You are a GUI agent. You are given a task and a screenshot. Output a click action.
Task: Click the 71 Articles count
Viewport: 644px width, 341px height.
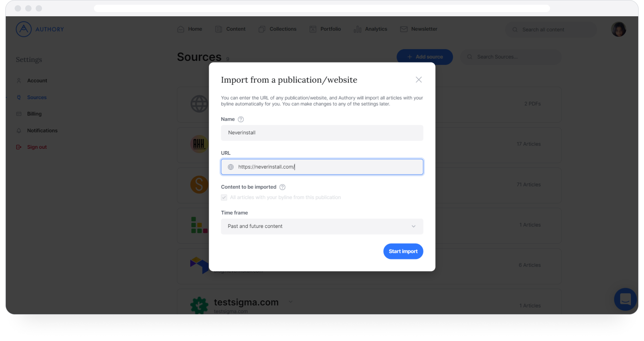(x=529, y=185)
